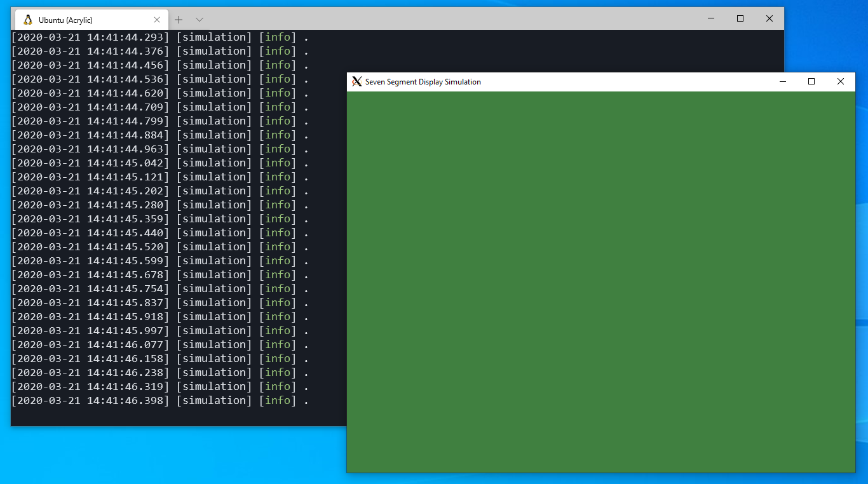Click the log line timestamped 14:41:45.997
Viewport: 868px width, 484px height.
click(x=161, y=330)
